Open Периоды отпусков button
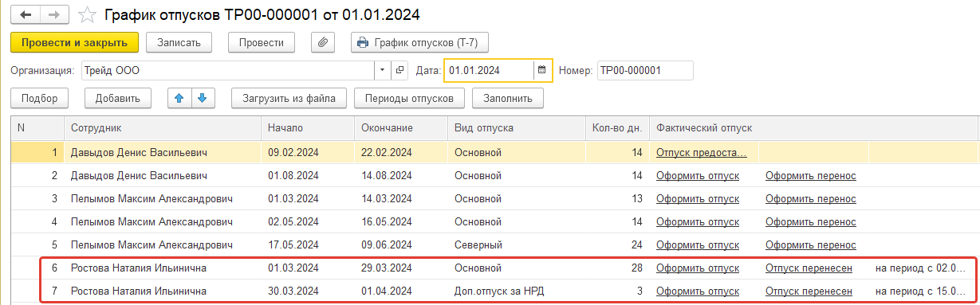This screenshot has height=305, width=980. point(409,98)
